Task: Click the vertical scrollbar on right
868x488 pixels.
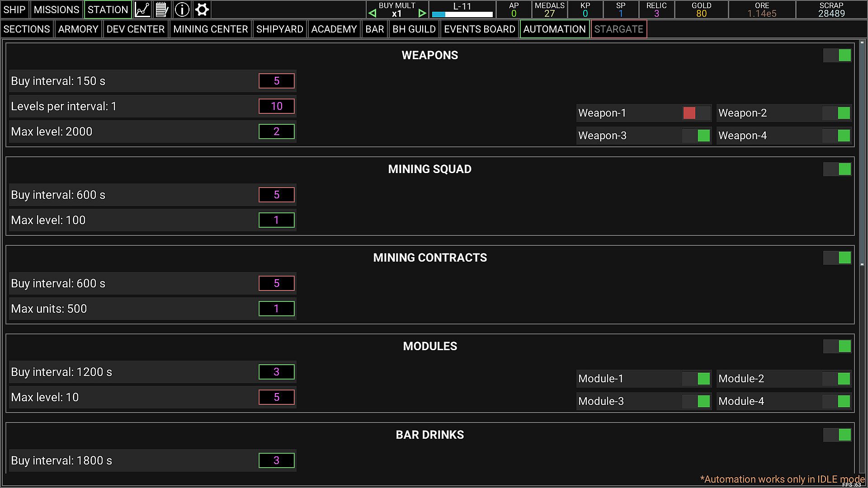Action: coord(862,154)
